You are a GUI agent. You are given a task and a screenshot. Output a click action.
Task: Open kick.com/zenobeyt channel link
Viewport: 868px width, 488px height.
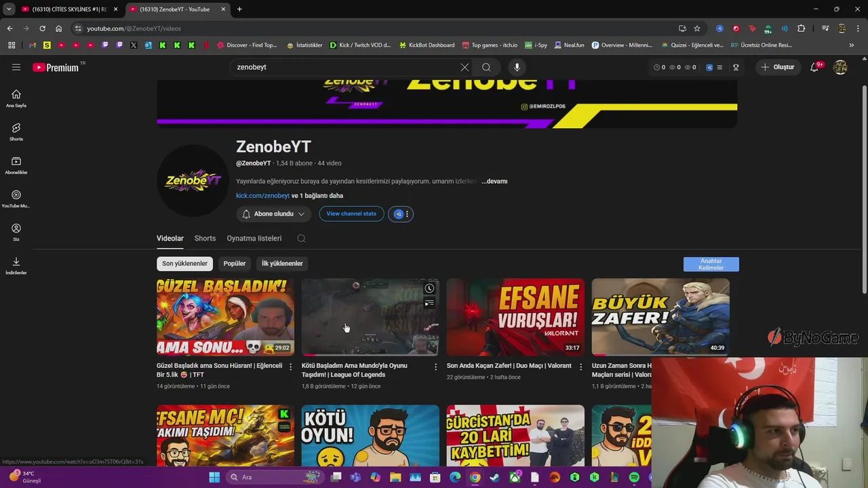(262, 196)
